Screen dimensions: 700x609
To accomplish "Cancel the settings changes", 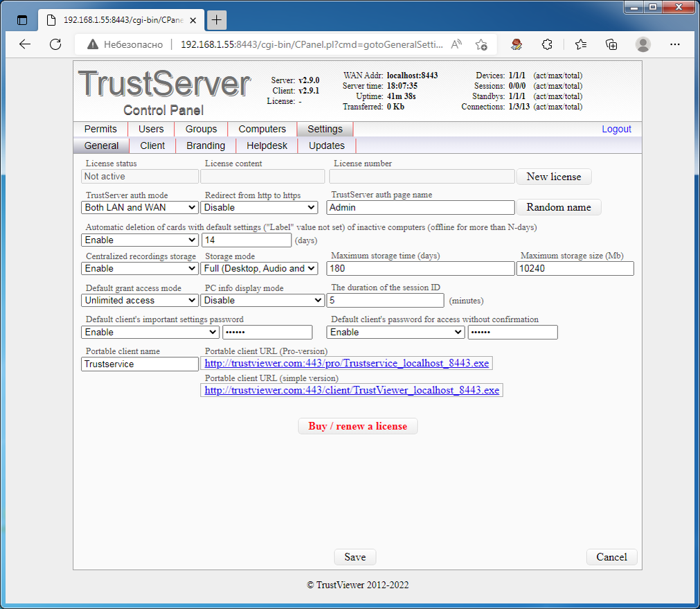I will coord(611,557).
